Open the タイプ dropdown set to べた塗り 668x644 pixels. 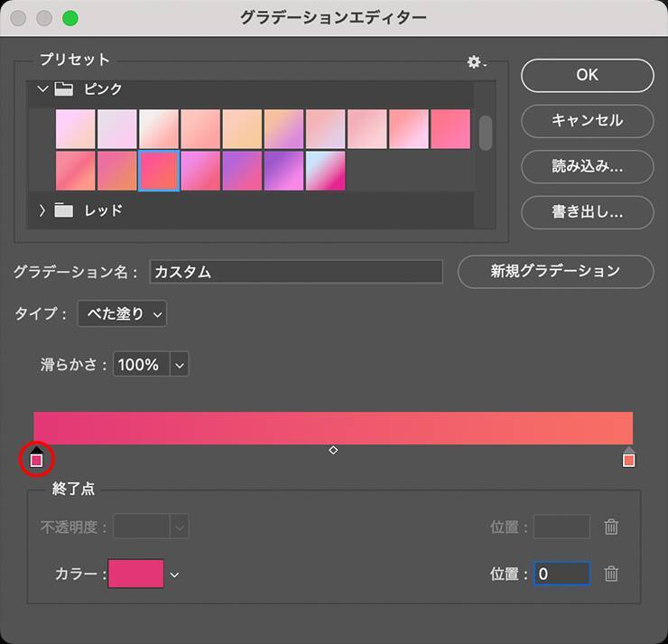pos(122,314)
